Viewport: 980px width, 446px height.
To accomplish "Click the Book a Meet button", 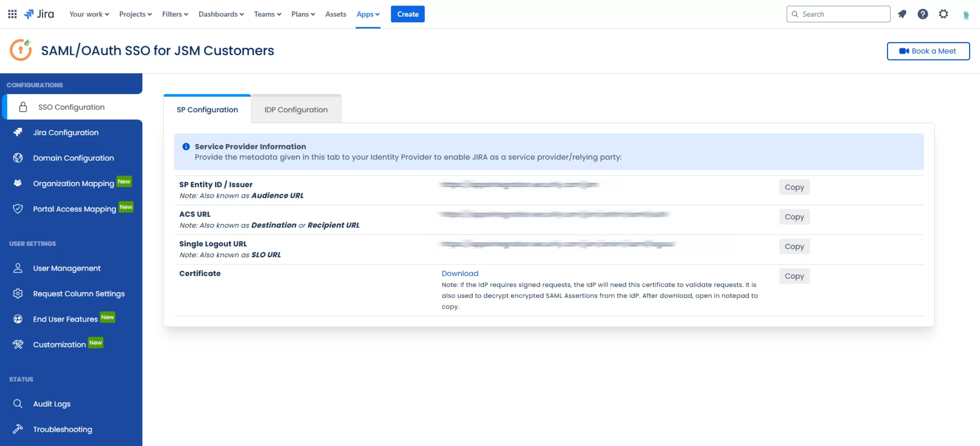I will point(928,51).
